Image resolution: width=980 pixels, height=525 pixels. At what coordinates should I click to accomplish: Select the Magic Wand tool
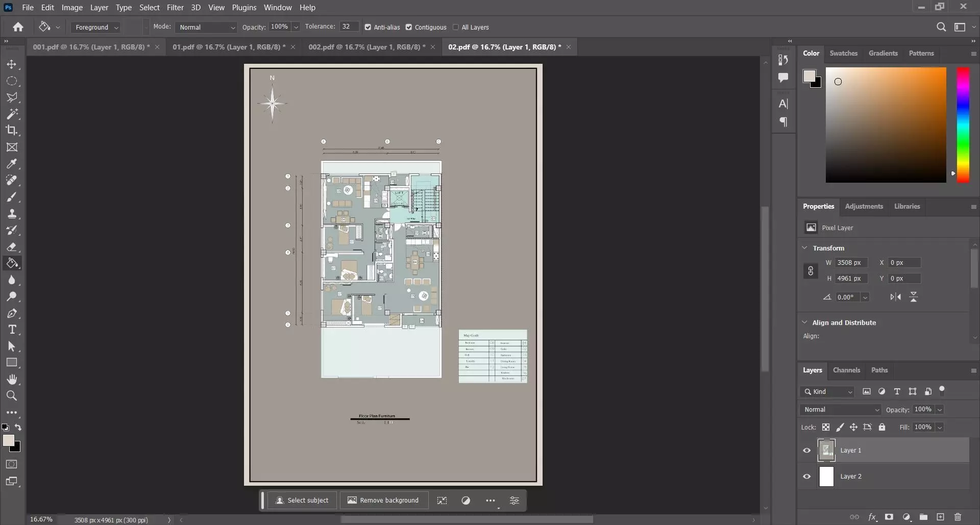point(12,114)
